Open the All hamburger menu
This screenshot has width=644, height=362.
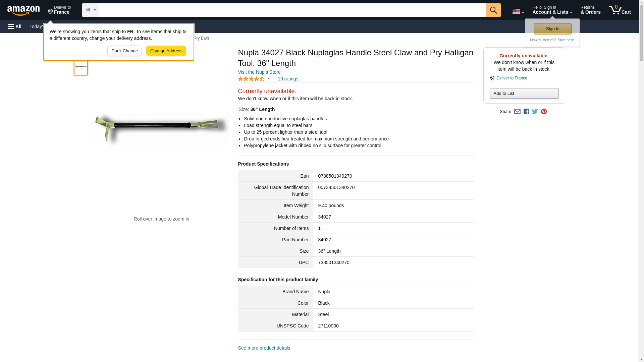point(15,26)
